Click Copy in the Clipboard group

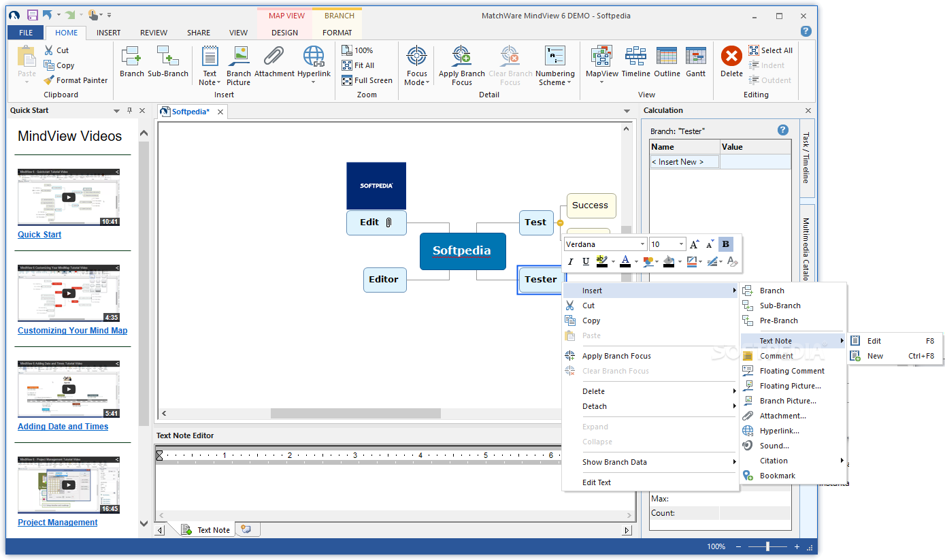[x=59, y=65]
